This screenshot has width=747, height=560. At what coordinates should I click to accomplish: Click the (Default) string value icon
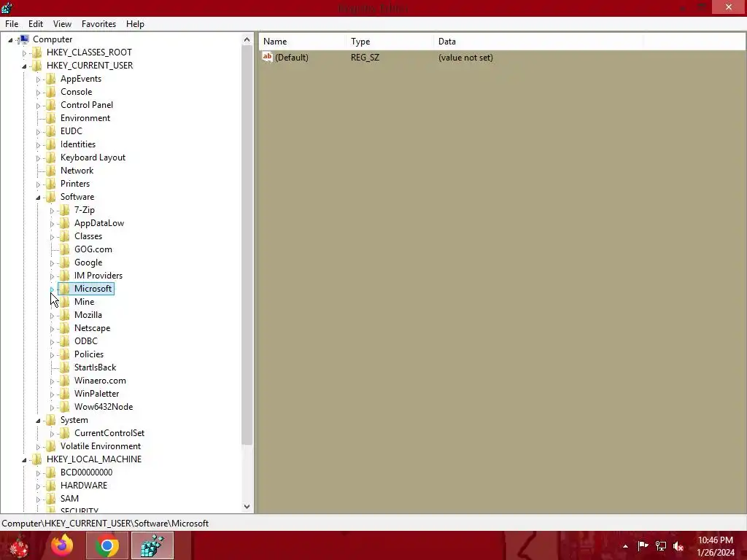point(267,57)
